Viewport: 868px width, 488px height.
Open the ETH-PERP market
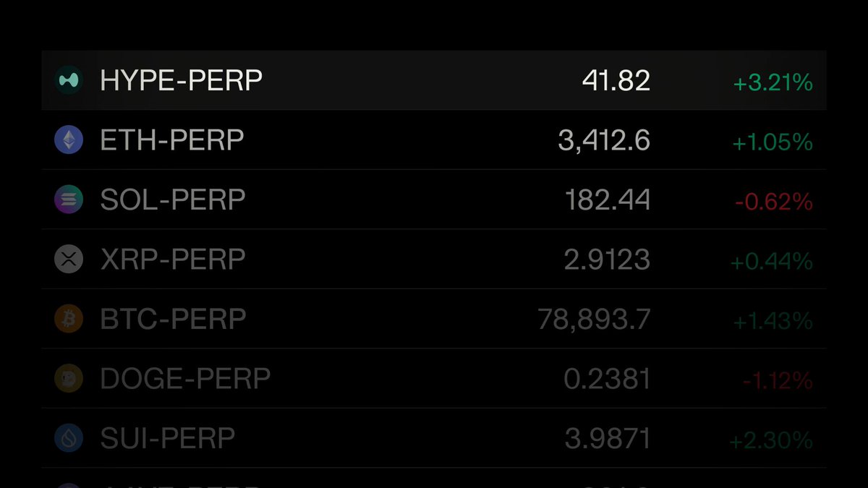(434, 140)
